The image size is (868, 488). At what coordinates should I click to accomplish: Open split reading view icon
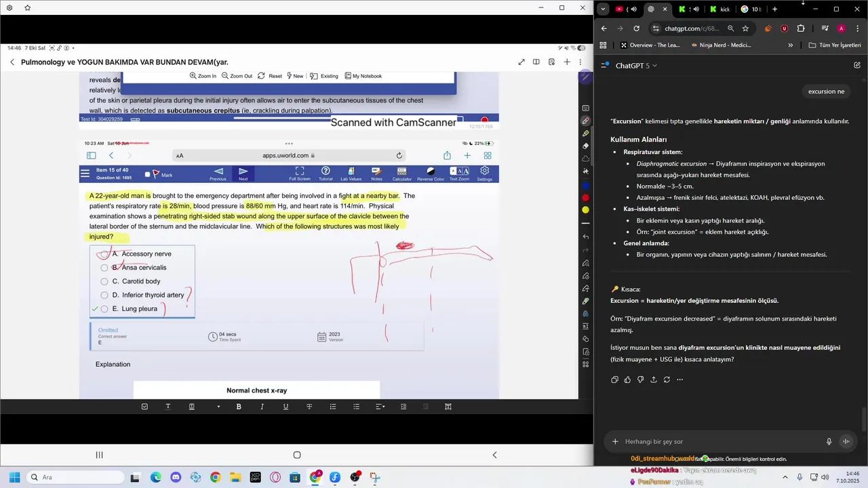[536, 62]
